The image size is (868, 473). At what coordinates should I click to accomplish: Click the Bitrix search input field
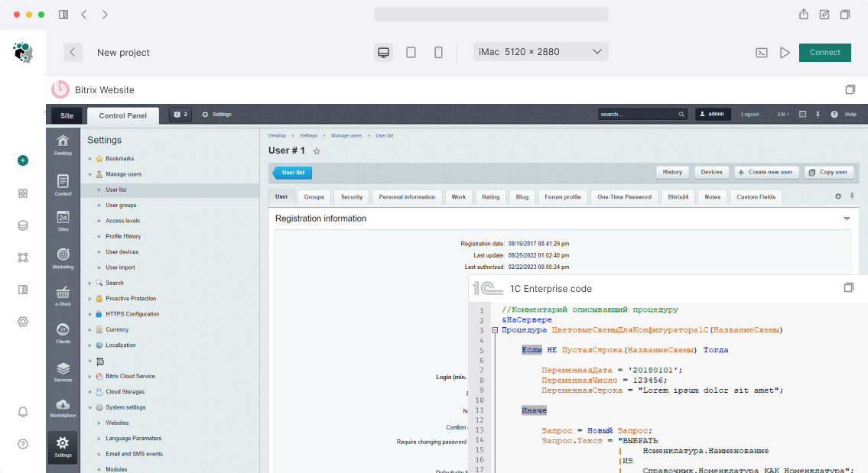(638, 115)
